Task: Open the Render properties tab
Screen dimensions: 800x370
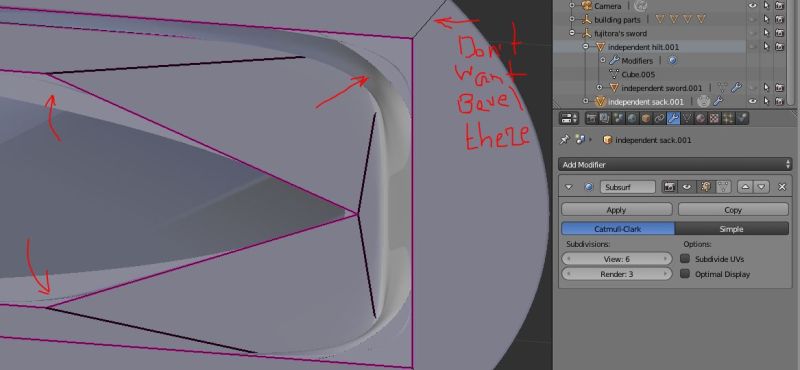Action: pos(592,118)
